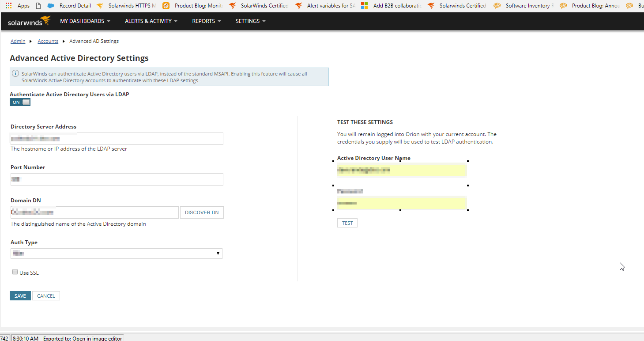Click the info icon in notice banner
This screenshot has width=644, height=341.
pyautogui.click(x=15, y=74)
